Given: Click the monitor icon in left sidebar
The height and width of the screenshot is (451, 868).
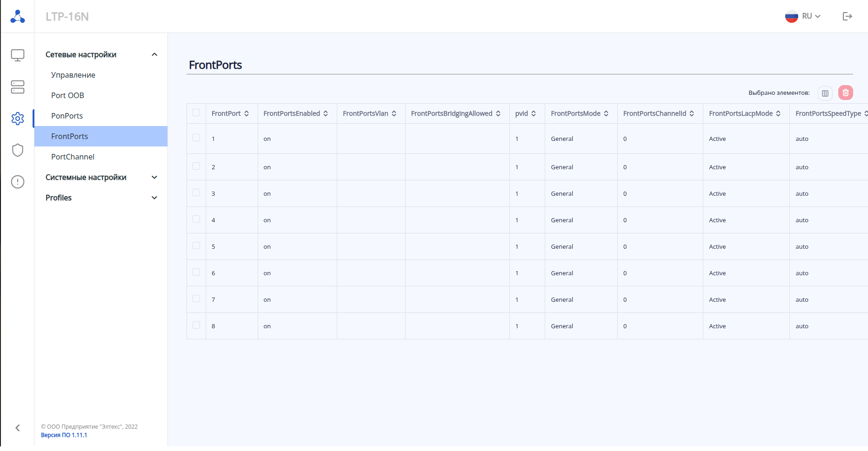Looking at the screenshot, I should coord(18,55).
